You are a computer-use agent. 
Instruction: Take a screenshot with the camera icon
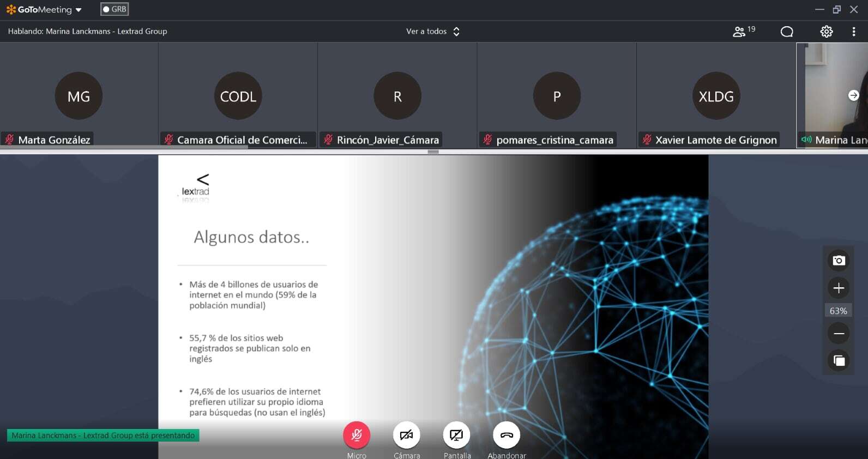[839, 261]
